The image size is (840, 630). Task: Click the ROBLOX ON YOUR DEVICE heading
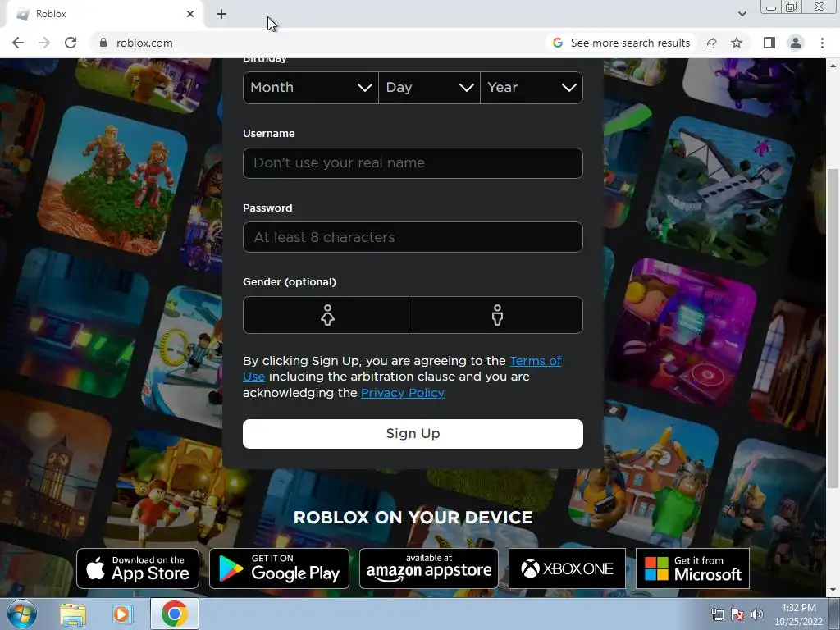pyautogui.click(x=413, y=518)
